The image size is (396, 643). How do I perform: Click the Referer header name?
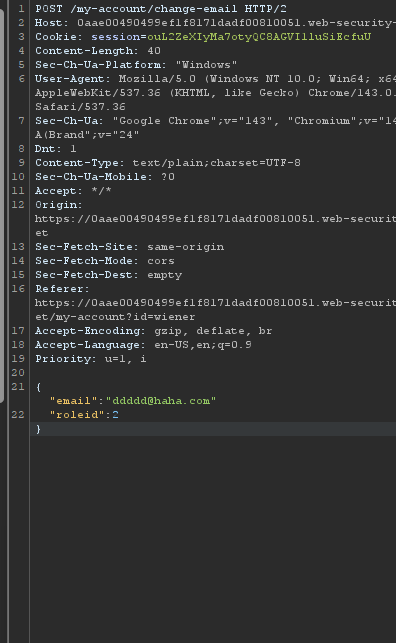[x=62, y=289]
